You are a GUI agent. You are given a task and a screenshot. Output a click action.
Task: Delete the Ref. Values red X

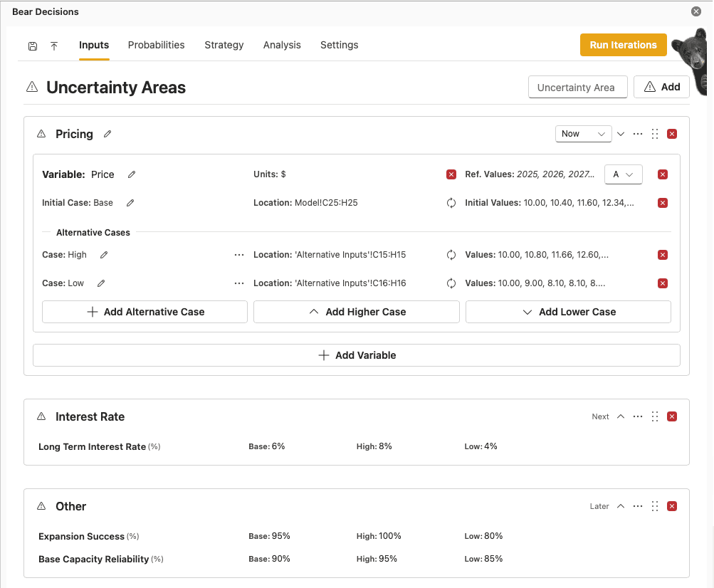point(663,174)
